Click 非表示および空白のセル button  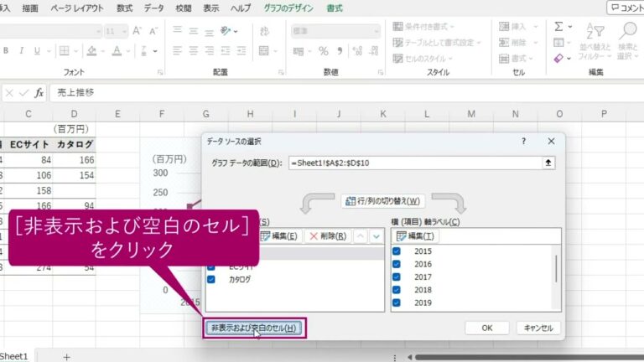pyautogui.click(x=253, y=328)
